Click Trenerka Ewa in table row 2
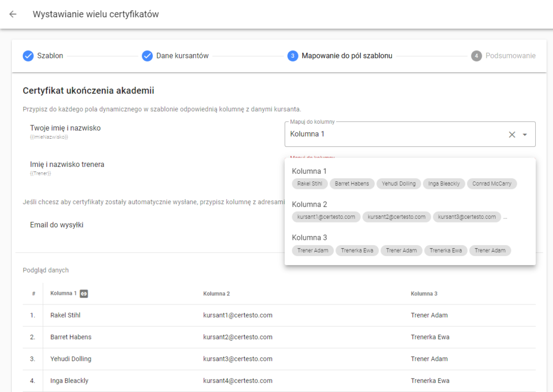553x392 pixels. click(430, 337)
